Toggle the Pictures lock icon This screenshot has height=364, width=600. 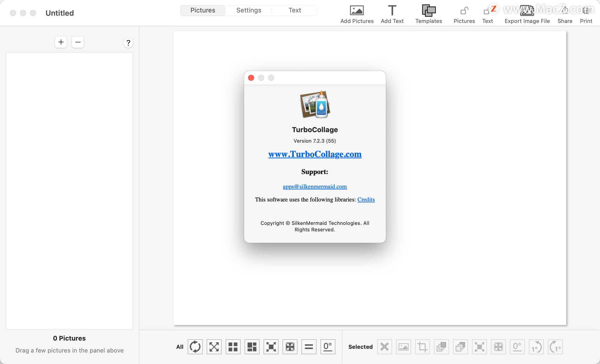(x=464, y=11)
